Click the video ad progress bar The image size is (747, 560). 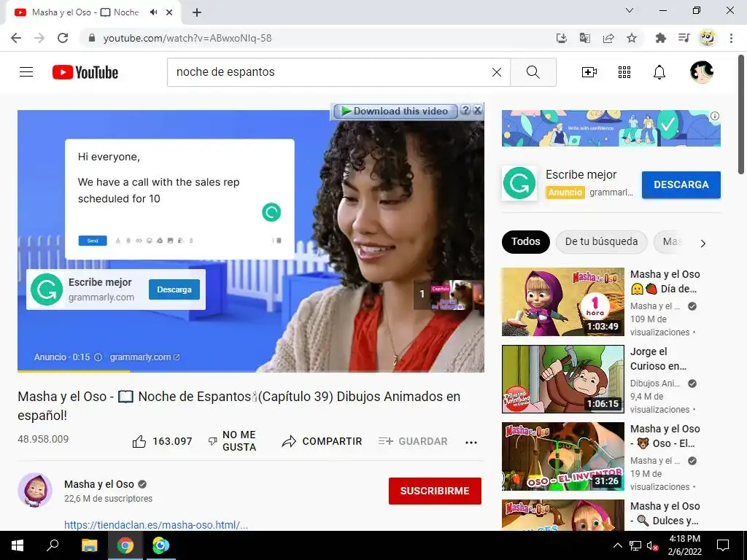(251, 371)
